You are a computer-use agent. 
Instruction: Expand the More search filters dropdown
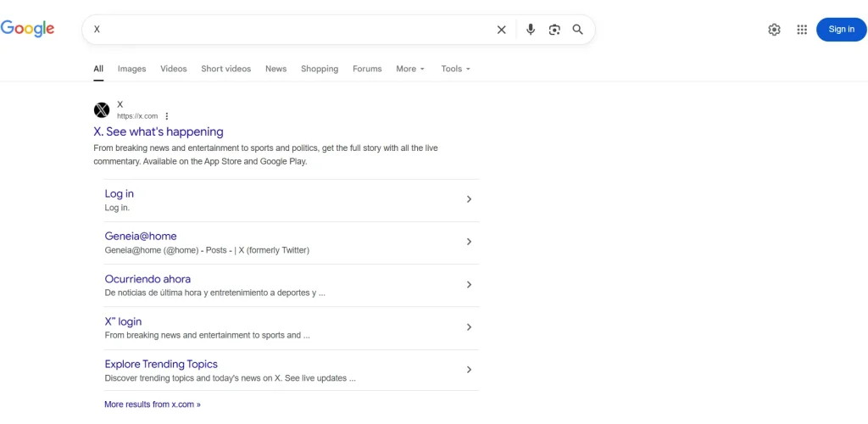click(x=410, y=69)
